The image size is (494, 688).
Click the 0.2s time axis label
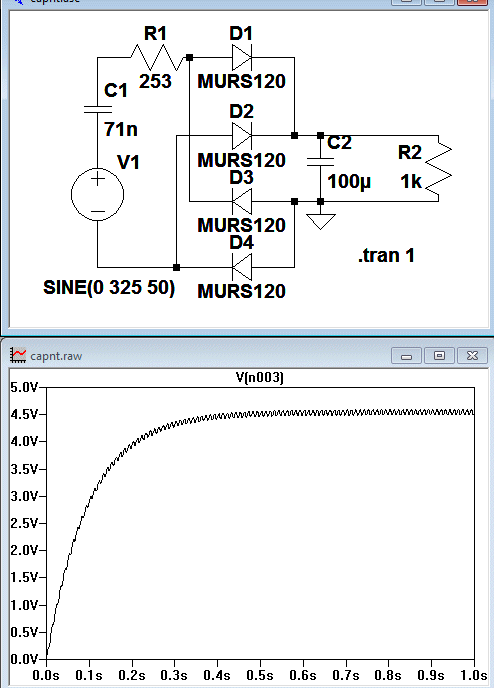pyautogui.click(x=131, y=675)
